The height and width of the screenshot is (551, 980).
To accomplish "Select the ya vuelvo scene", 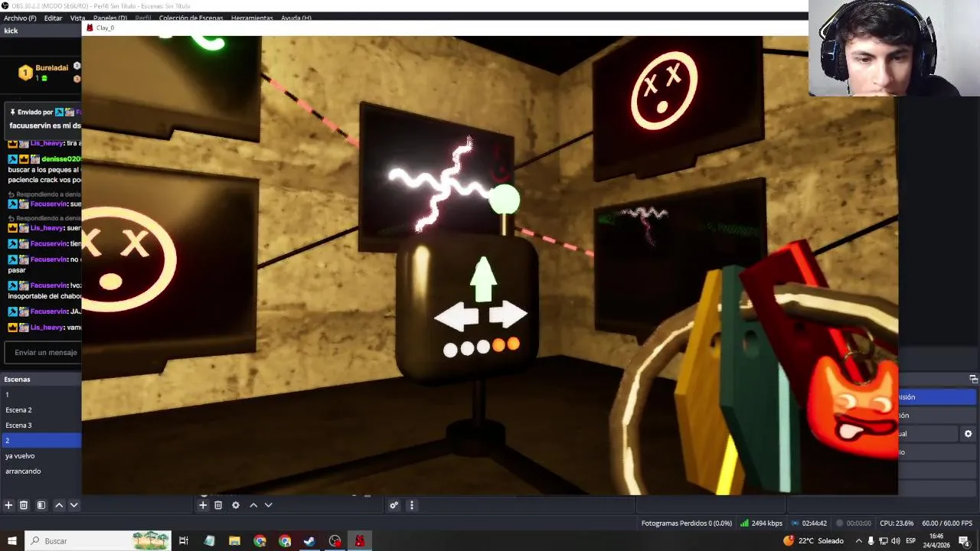I will tap(41, 456).
